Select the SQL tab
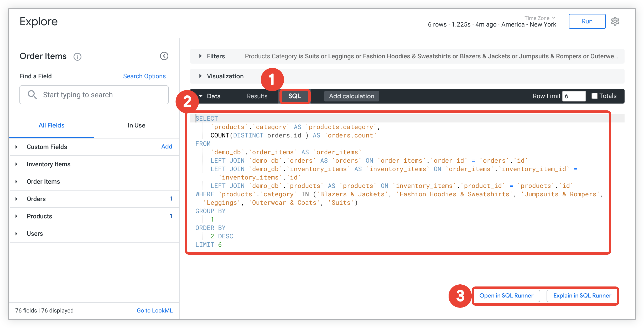This screenshot has height=328, width=644. tap(294, 96)
